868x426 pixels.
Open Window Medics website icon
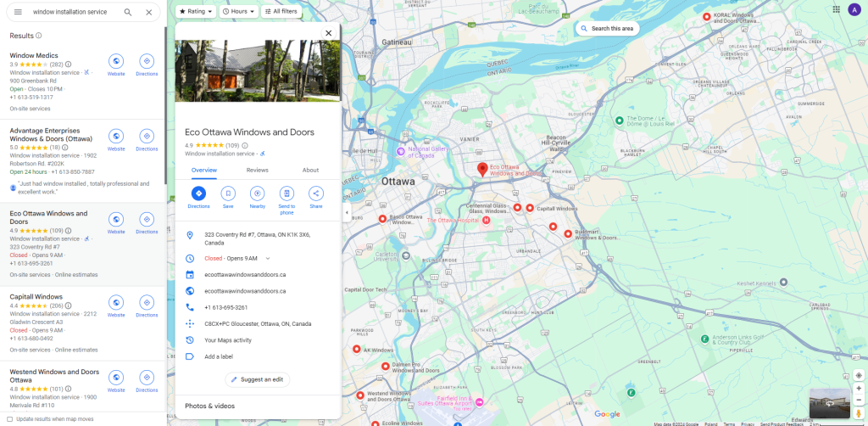coord(116,61)
